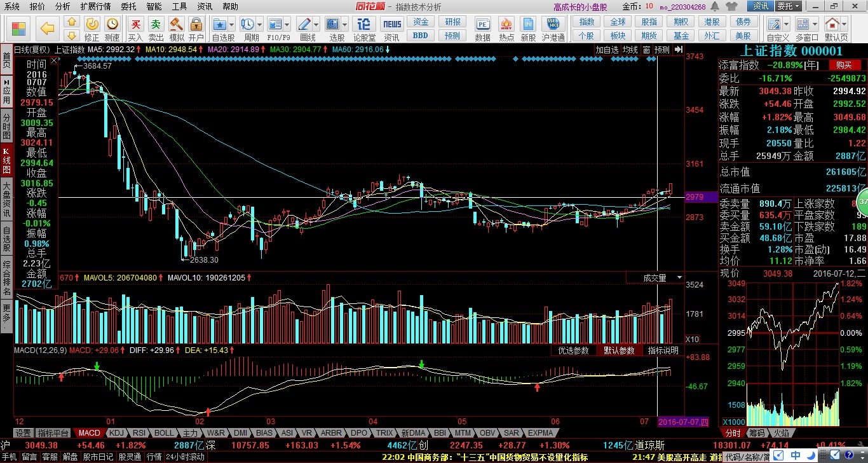868x463 pixels.
Task: Click the 港股 market button
Action: point(712,22)
